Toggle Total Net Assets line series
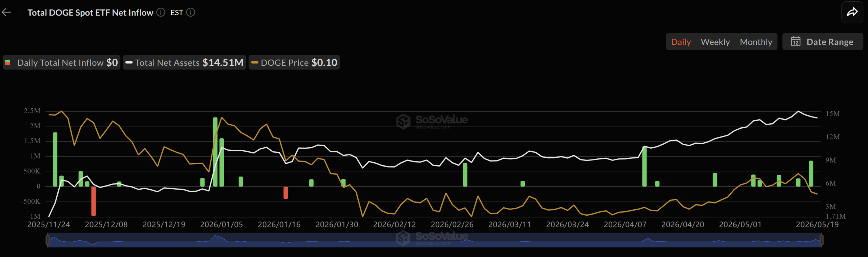 [x=184, y=63]
